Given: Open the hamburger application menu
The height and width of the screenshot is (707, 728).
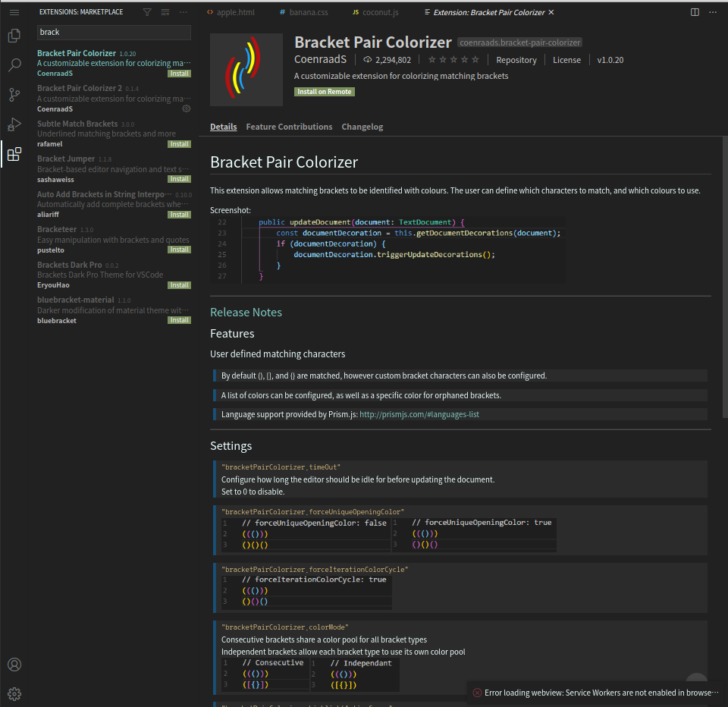Looking at the screenshot, I should 14,13.
